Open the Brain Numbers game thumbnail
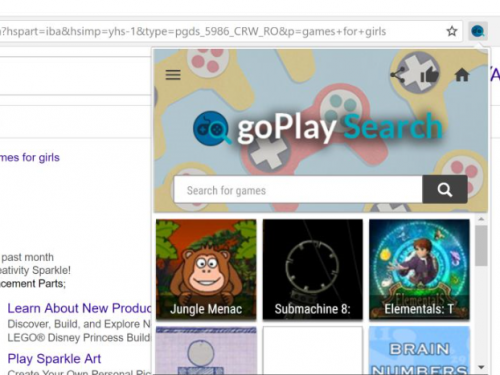The width and height of the screenshot is (500, 375). (x=419, y=350)
